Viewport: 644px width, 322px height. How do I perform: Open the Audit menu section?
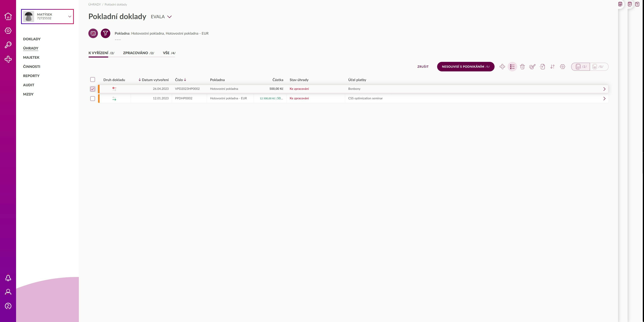click(29, 85)
